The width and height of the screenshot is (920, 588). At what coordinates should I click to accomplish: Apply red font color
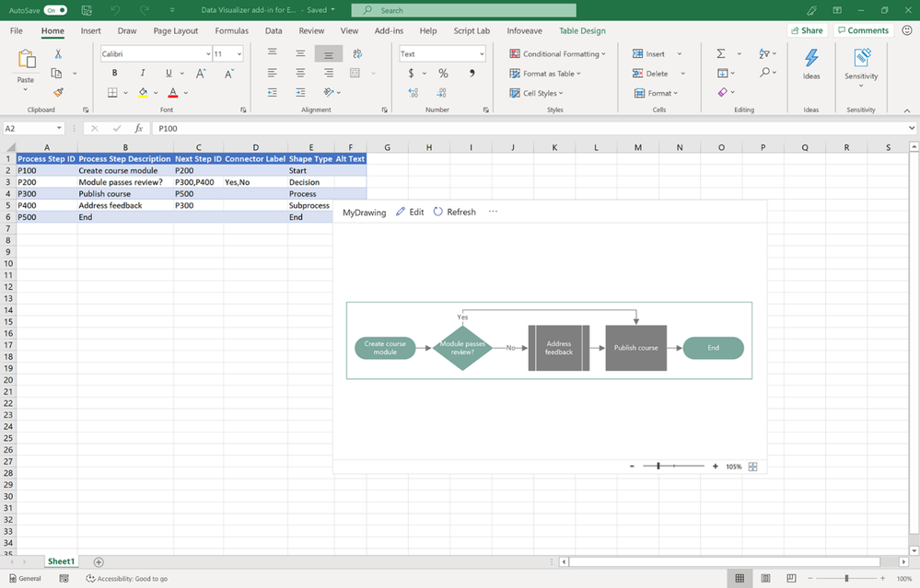click(173, 93)
